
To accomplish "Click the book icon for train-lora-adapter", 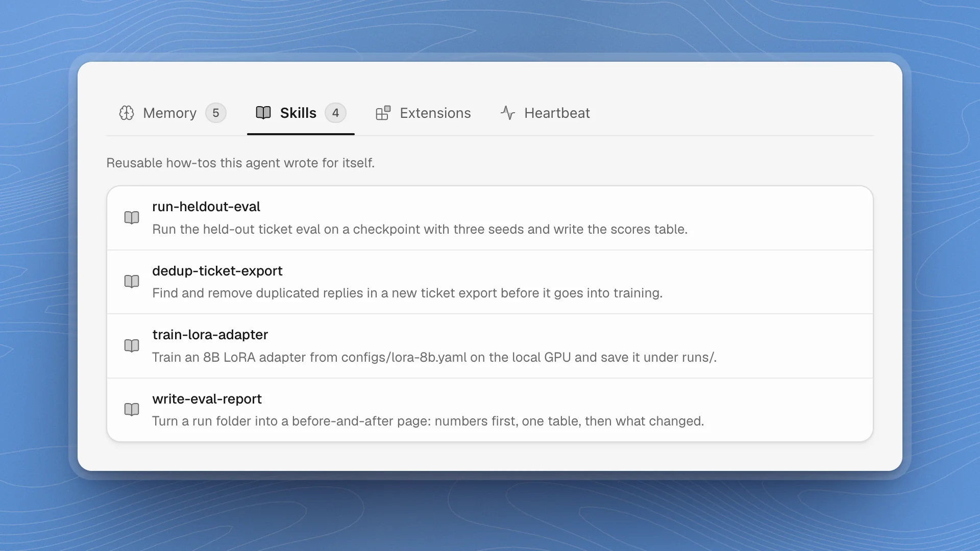I will 132,346.
